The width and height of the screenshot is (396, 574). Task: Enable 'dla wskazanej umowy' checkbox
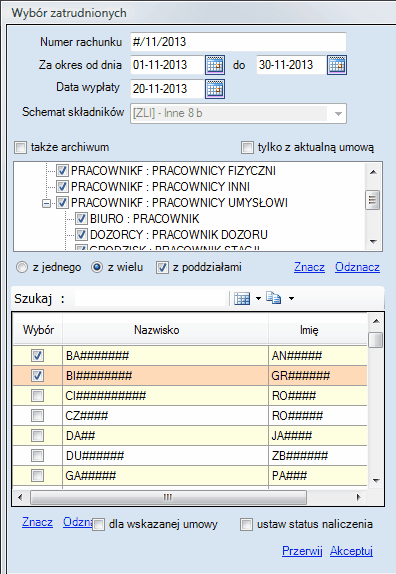pos(98,525)
